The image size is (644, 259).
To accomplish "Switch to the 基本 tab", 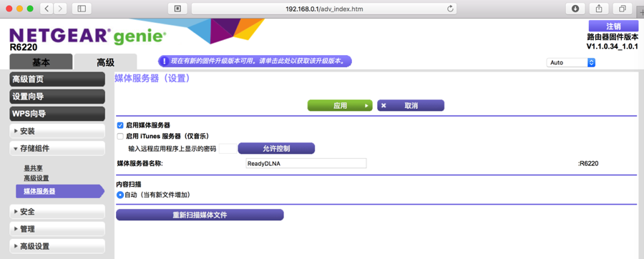I will [x=41, y=62].
